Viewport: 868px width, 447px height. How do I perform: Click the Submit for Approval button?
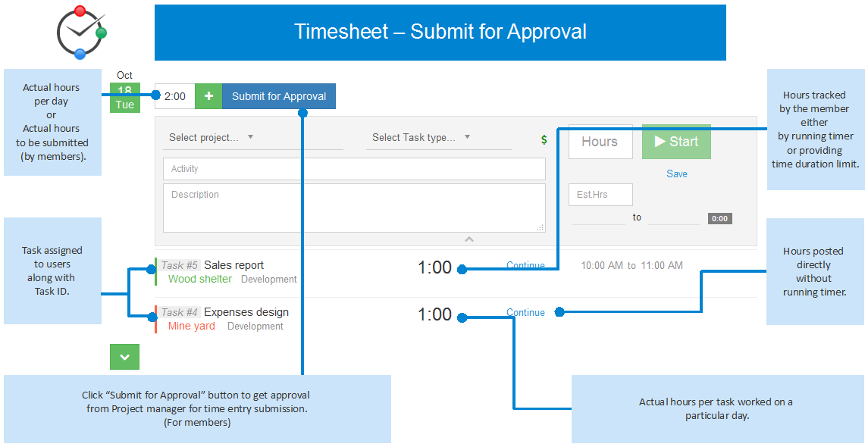278,96
